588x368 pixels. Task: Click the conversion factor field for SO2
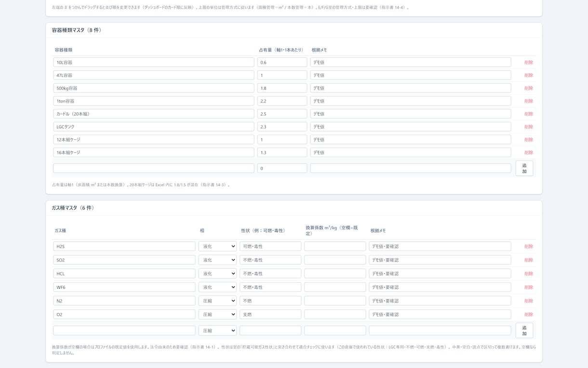(335, 260)
